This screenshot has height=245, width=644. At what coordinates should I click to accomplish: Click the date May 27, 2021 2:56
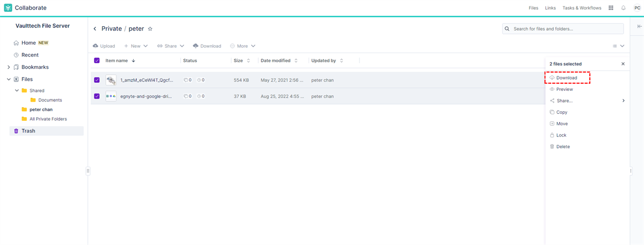click(x=282, y=80)
